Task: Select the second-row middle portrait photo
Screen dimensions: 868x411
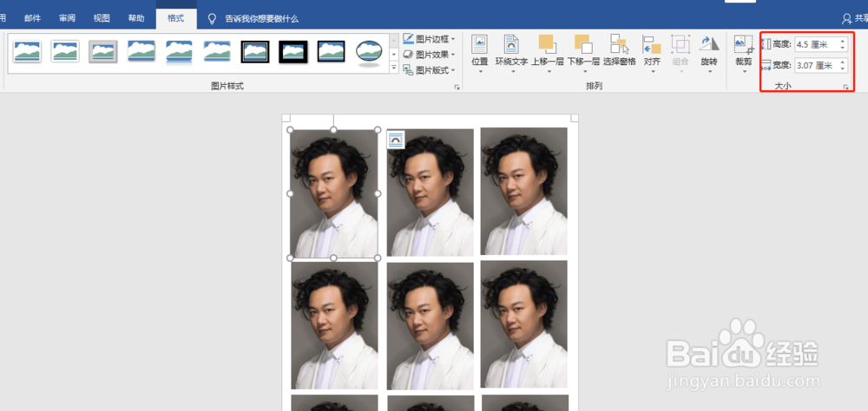Action: 431,326
